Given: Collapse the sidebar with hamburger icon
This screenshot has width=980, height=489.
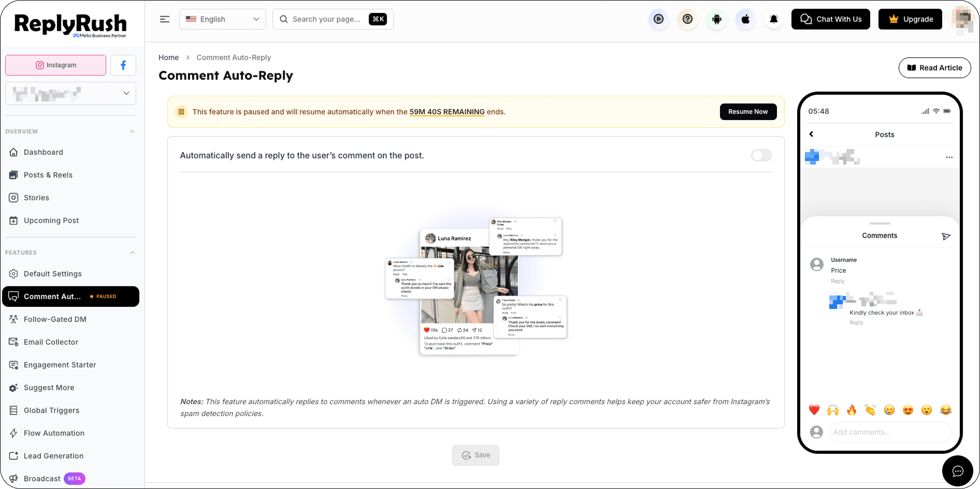Looking at the screenshot, I should point(165,19).
